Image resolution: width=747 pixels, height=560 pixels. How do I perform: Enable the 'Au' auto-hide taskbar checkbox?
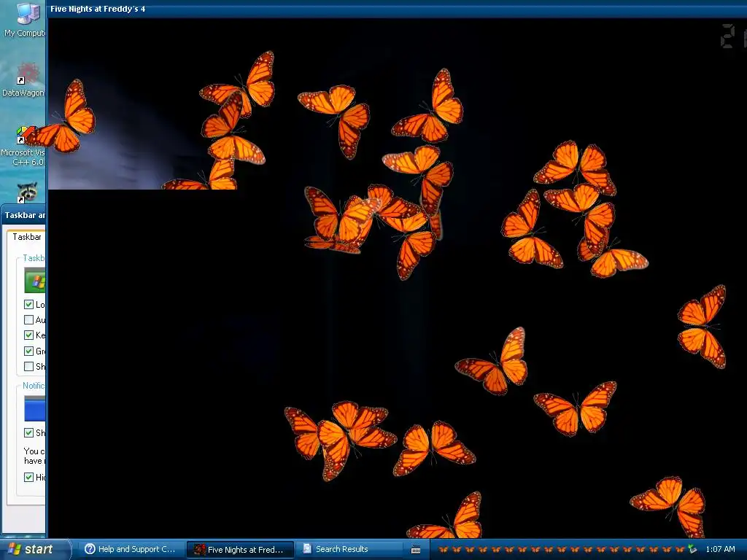(x=28, y=319)
